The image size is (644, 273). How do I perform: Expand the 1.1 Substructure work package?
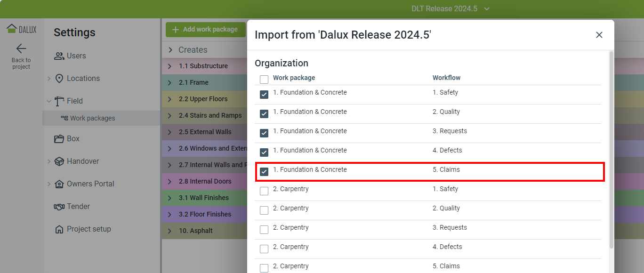coord(170,66)
